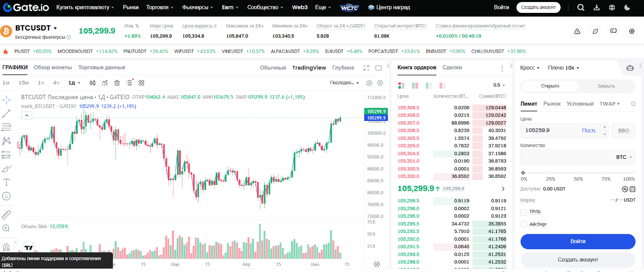
Task: Switch to Закрыть position toggle
Action: (x=606, y=86)
